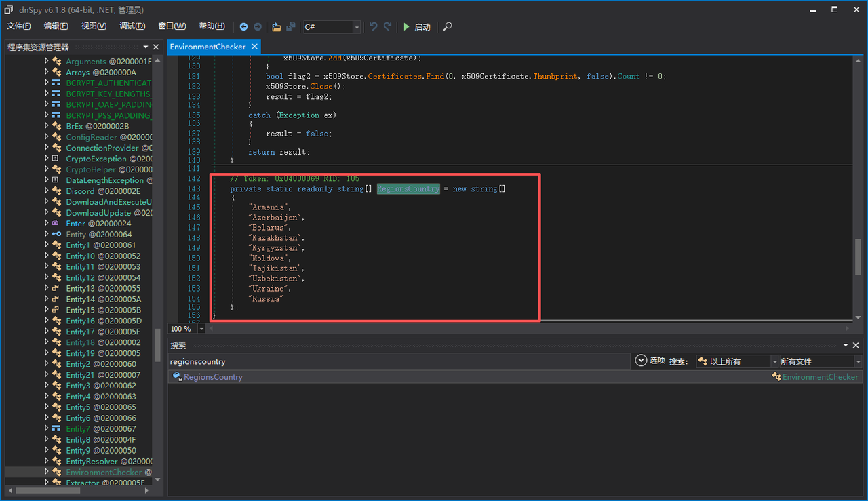Click the class icon beside ConfigReader
This screenshot has width=868, height=501.
[57, 137]
